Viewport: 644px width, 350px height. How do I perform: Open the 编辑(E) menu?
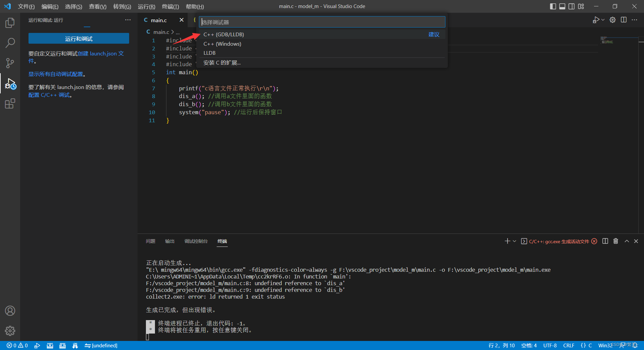point(50,6)
